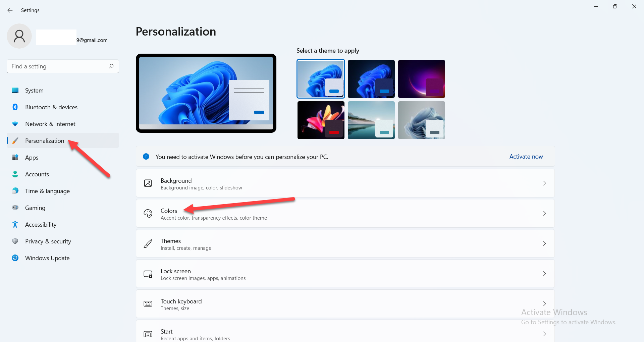Viewport: 644px width, 342px height.
Task: Click the search magnifier icon
Action: pyautogui.click(x=111, y=66)
